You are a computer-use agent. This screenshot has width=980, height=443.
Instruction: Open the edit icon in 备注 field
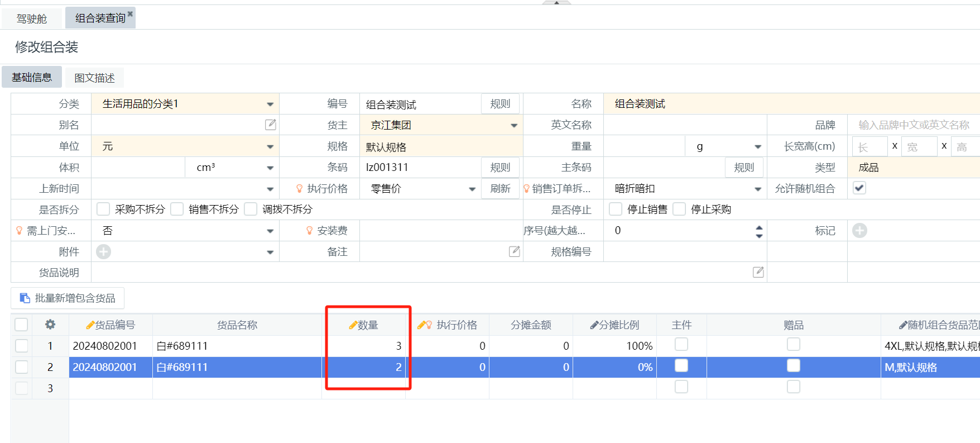515,251
